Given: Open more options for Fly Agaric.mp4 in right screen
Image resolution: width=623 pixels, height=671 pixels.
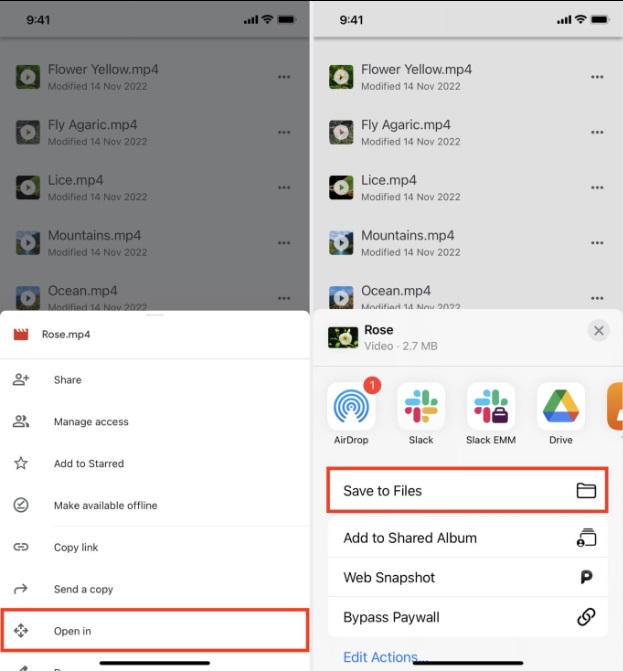Looking at the screenshot, I should coord(597,132).
